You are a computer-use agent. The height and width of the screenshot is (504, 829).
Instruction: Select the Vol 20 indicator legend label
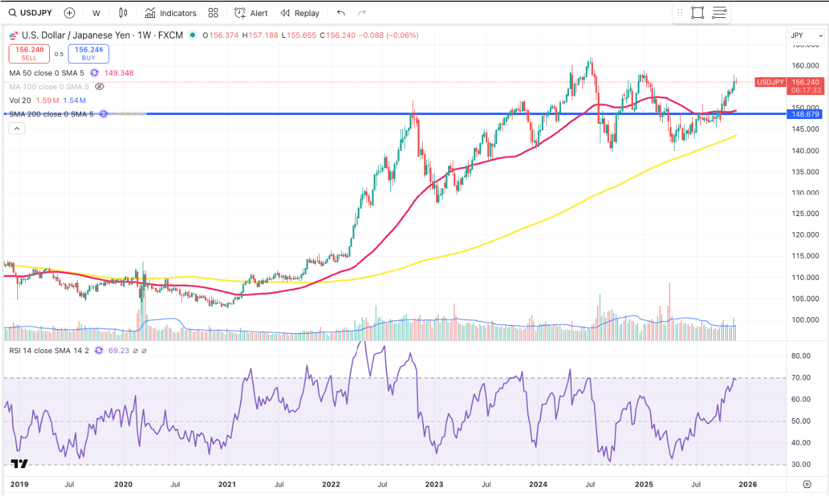point(21,100)
